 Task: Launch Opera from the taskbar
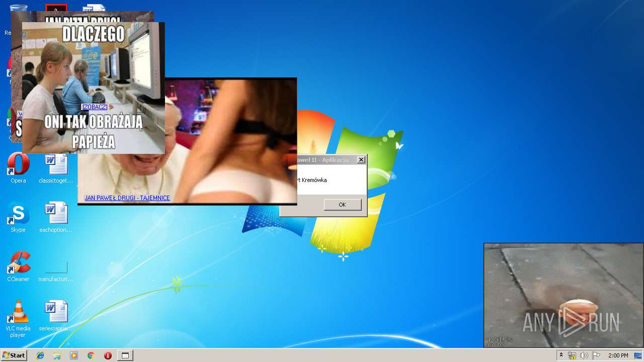[108, 355]
